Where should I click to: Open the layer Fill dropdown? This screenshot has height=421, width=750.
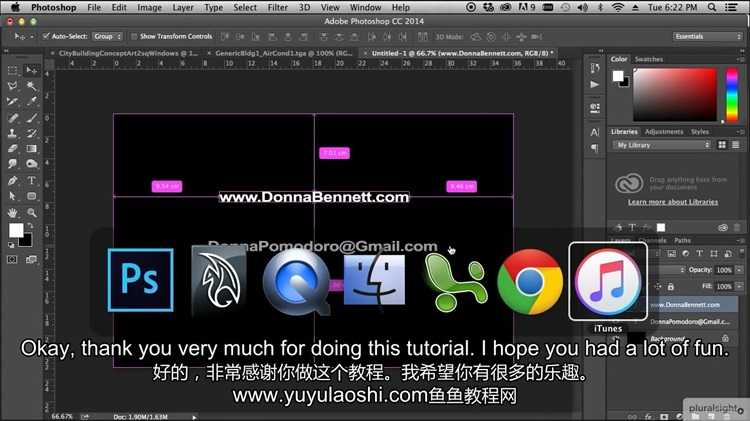click(x=739, y=286)
